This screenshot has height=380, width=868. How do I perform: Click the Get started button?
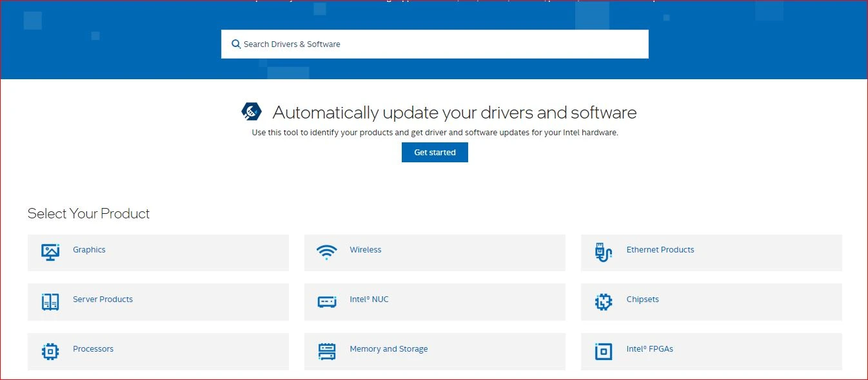point(435,153)
